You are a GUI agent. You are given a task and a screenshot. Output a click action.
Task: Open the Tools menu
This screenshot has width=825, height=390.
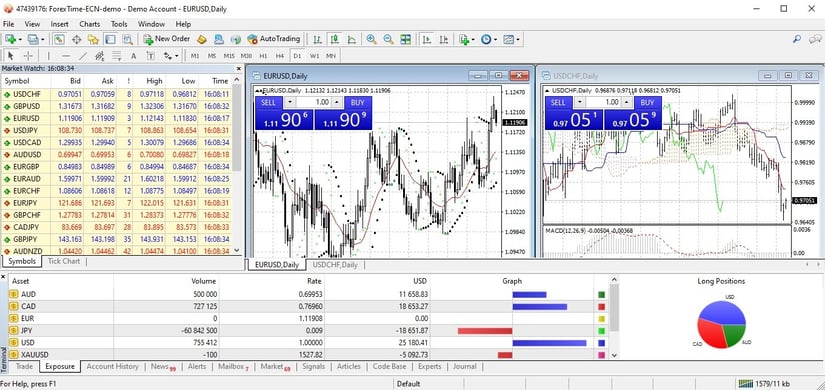119,24
